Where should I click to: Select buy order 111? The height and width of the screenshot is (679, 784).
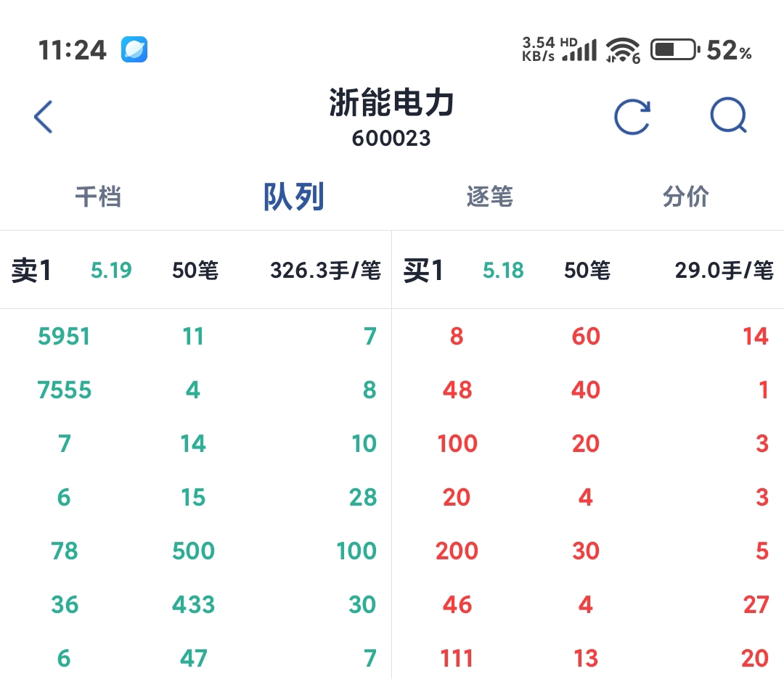pyautogui.click(x=457, y=659)
